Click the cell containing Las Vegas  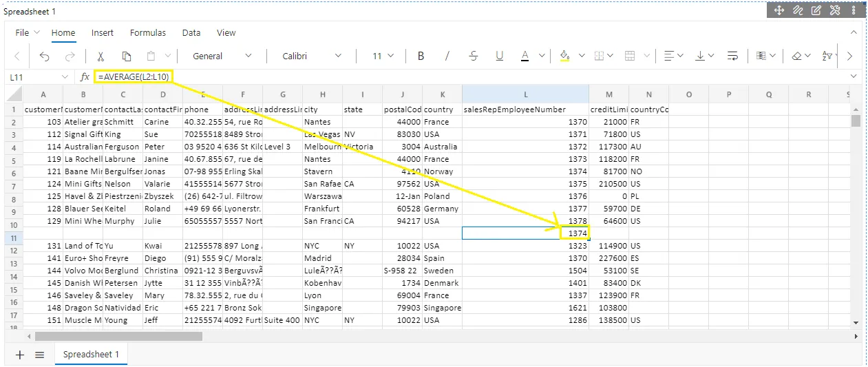322,134
